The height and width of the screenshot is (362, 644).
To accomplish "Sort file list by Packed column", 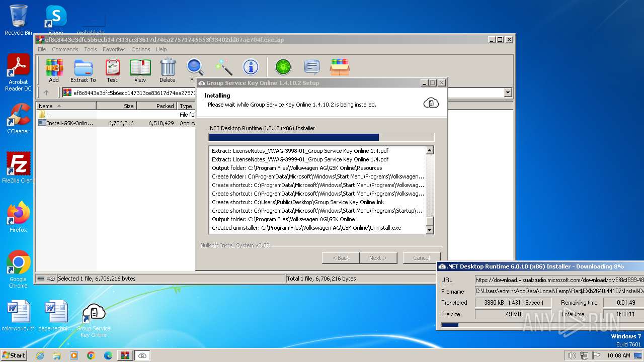I will (x=156, y=106).
